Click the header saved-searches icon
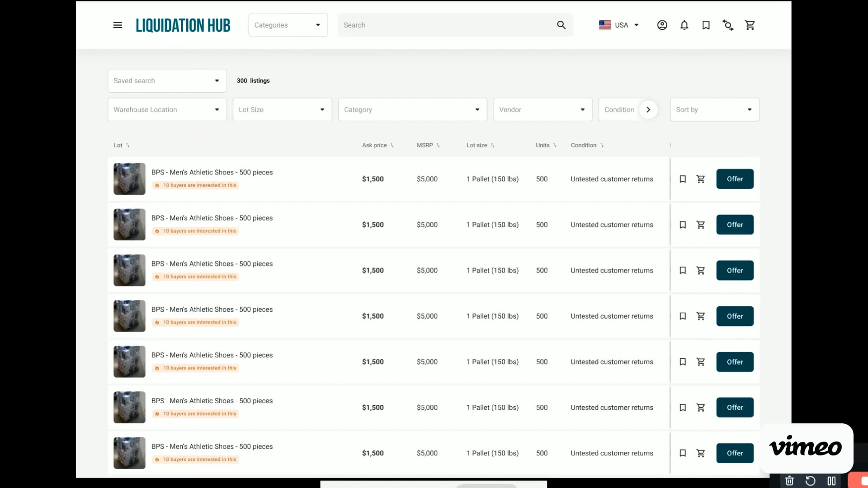This screenshot has width=868, height=488. tap(728, 25)
